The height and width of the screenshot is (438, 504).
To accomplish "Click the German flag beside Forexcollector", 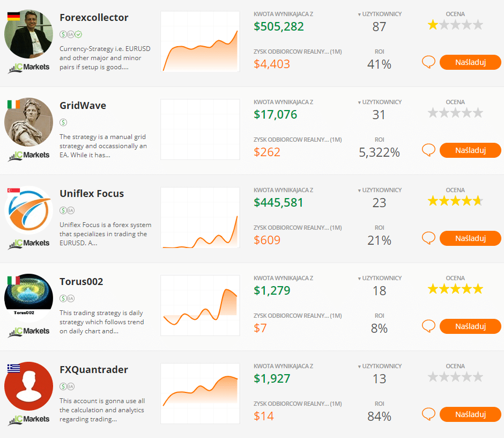I will [x=14, y=16].
